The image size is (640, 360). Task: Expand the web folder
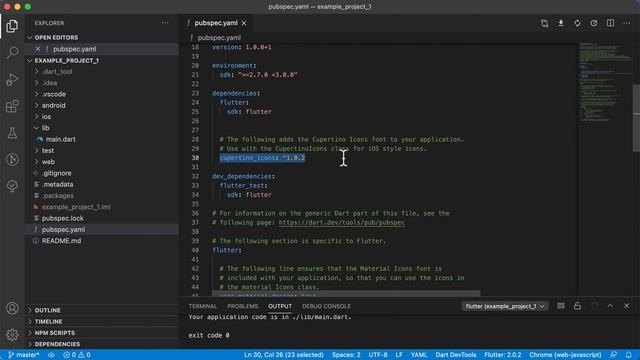point(48,162)
